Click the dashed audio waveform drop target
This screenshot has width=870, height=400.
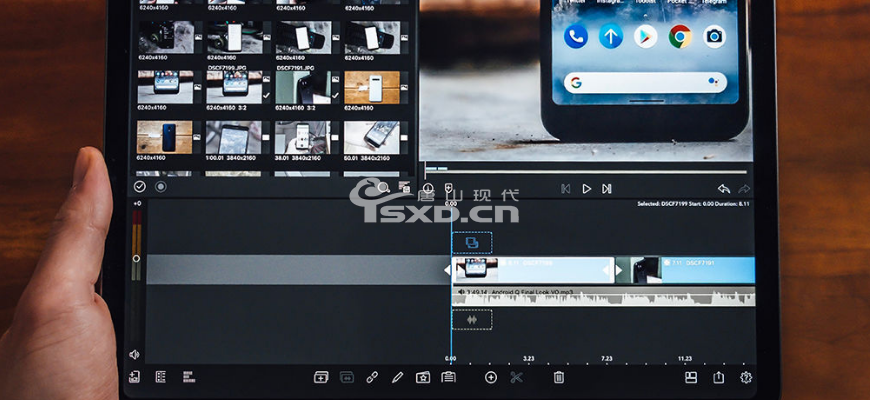click(472, 320)
